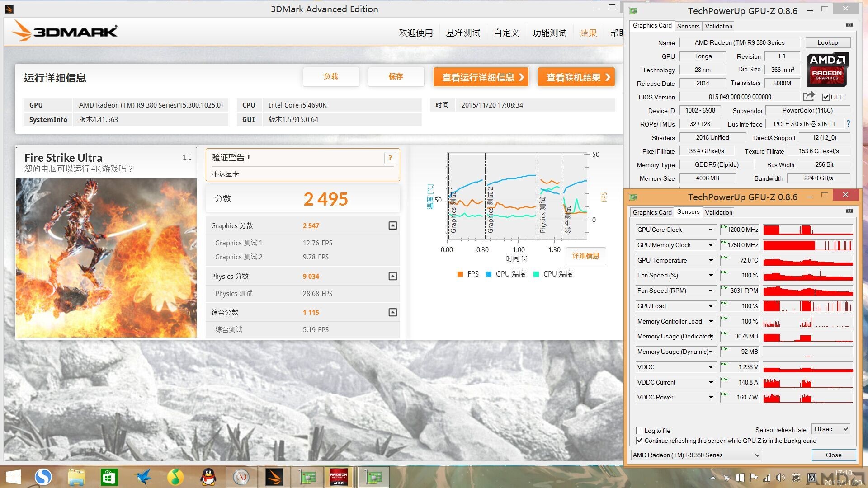Click the Bus Interface question mark help icon
The image size is (868, 488).
[849, 124]
